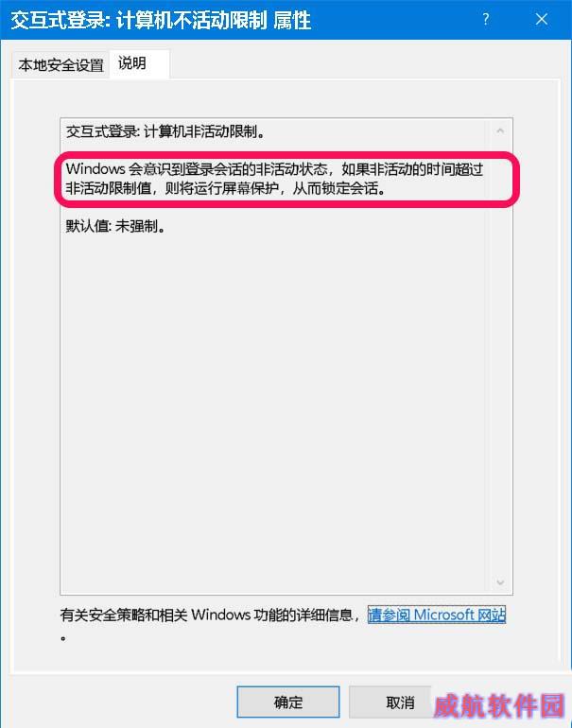Click the scroll down arrow in description box

pyautogui.click(x=500, y=582)
